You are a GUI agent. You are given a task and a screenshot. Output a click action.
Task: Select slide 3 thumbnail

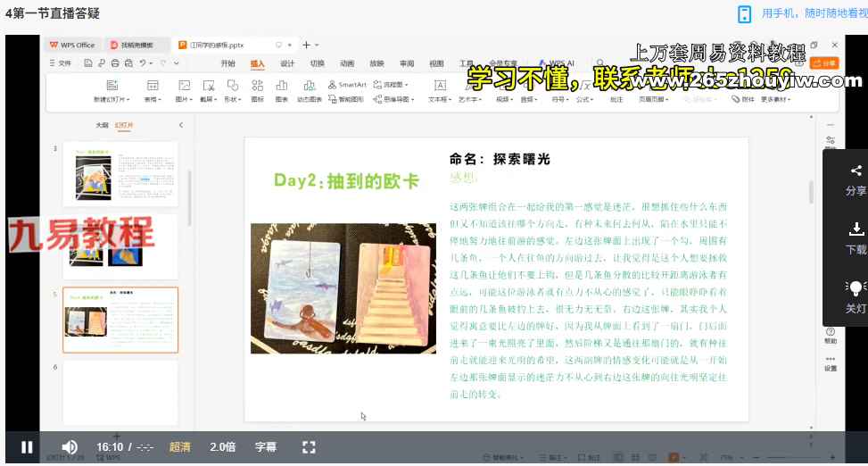point(120,174)
